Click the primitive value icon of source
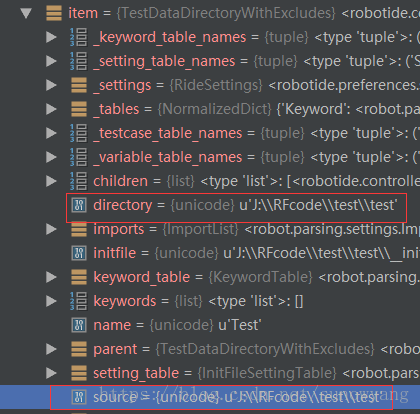The image size is (420, 414). point(79,397)
